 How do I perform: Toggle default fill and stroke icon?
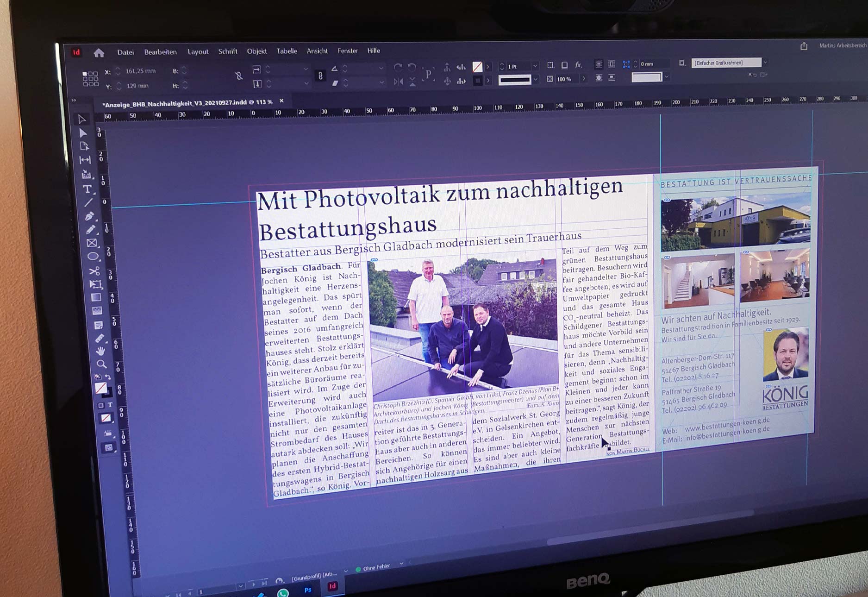pyautogui.click(x=98, y=377)
